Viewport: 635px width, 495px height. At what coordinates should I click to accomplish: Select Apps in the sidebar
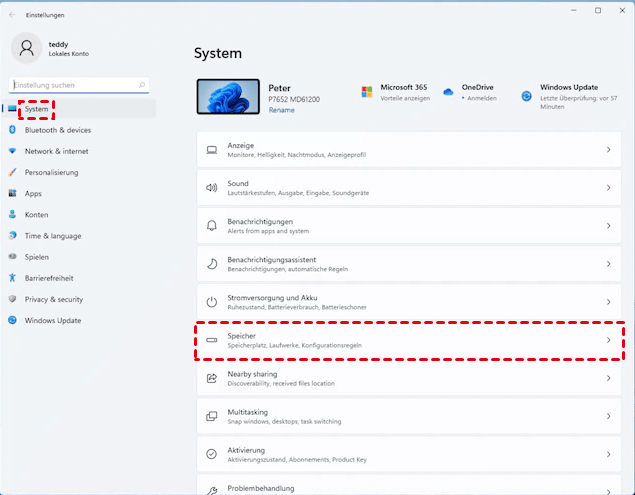[34, 193]
